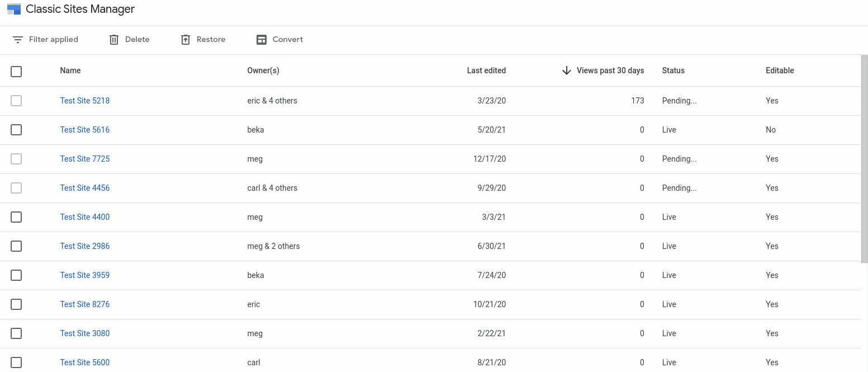Open the Filter applied button label
The width and height of the screenshot is (868, 372).
[x=54, y=40]
